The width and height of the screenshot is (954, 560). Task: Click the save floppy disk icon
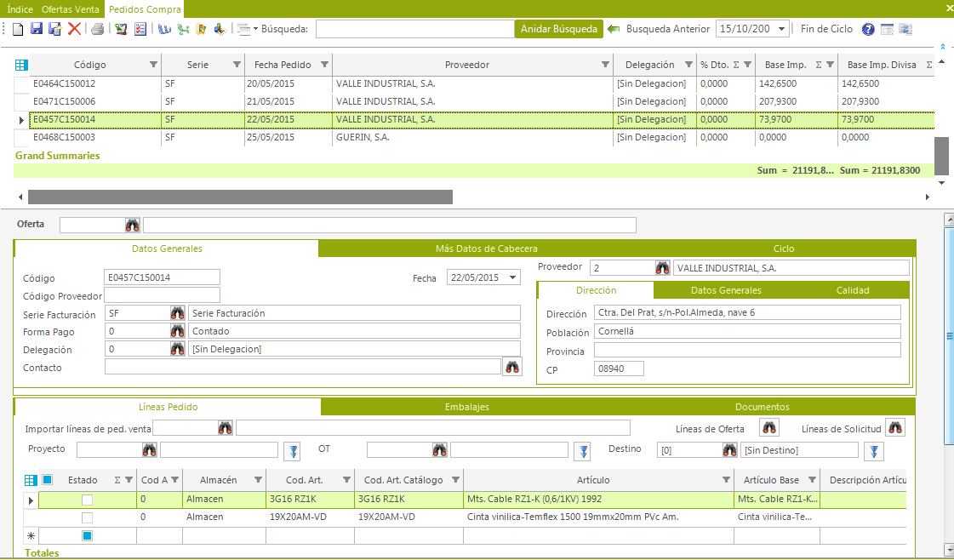pyautogui.click(x=37, y=29)
